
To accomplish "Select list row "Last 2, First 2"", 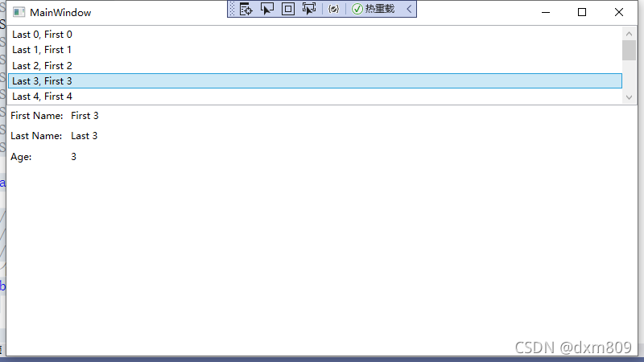I will tap(315, 66).
